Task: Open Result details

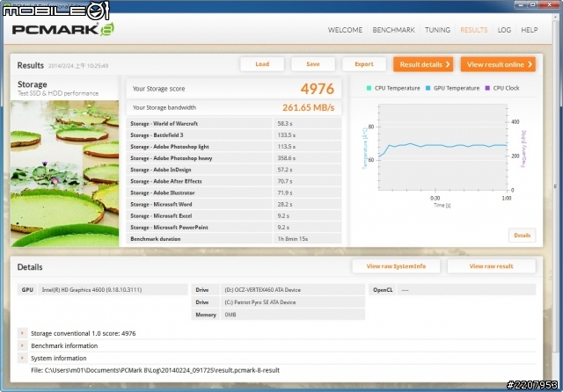Action: click(x=423, y=64)
